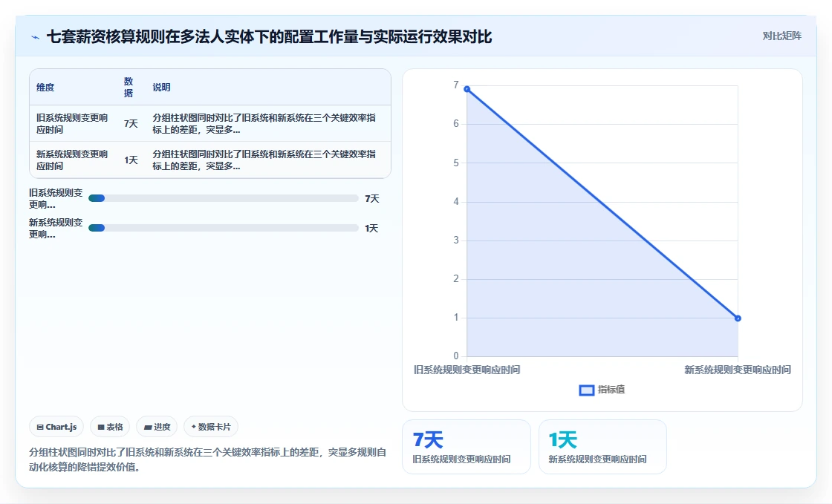
Task: Click the 数据 column header
Action: pos(129,88)
